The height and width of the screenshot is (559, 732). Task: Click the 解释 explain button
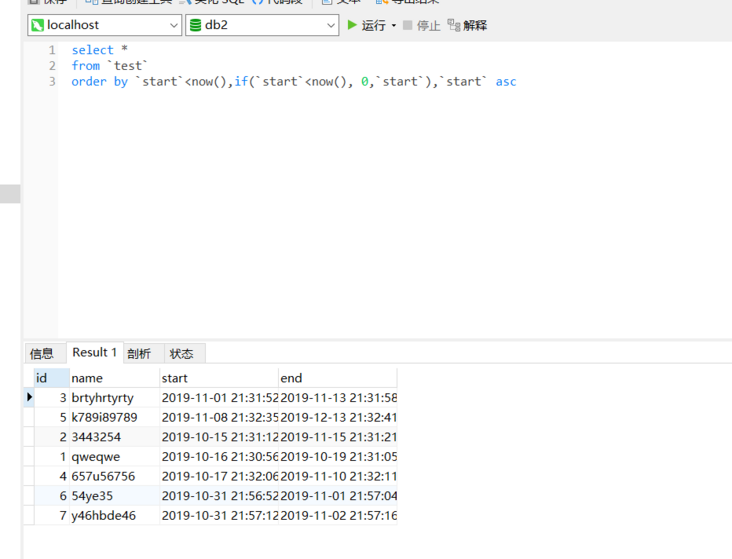467,25
